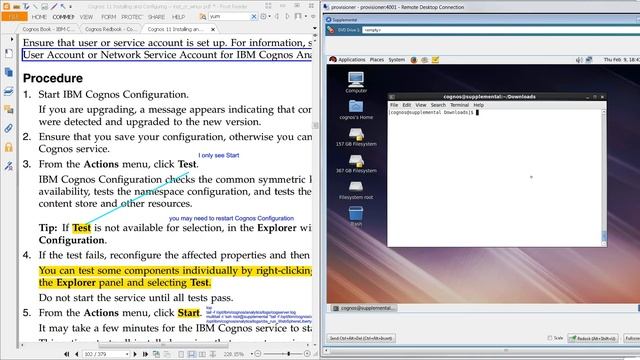Open Applications menu in the remote desktop

click(x=351, y=60)
